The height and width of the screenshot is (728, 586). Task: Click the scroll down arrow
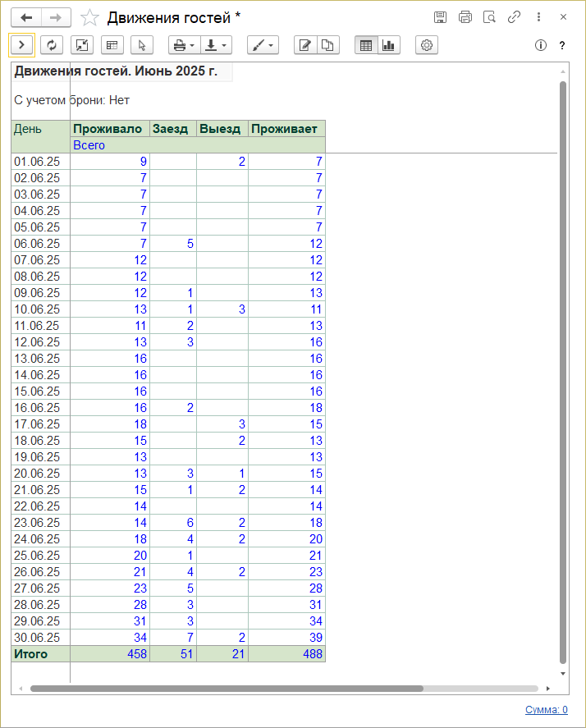click(563, 674)
